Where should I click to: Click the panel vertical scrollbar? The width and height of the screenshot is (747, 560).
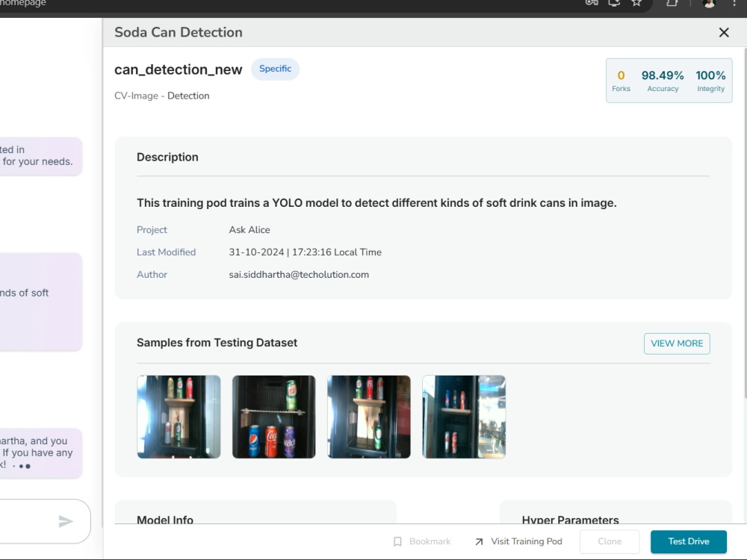[745, 224]
